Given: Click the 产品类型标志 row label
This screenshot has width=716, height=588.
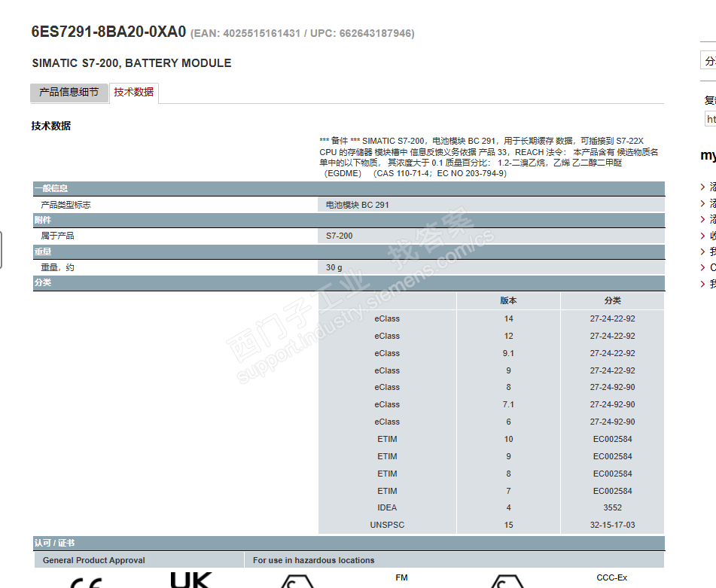Looking at the screenshot, I should (x=66, y=205).
